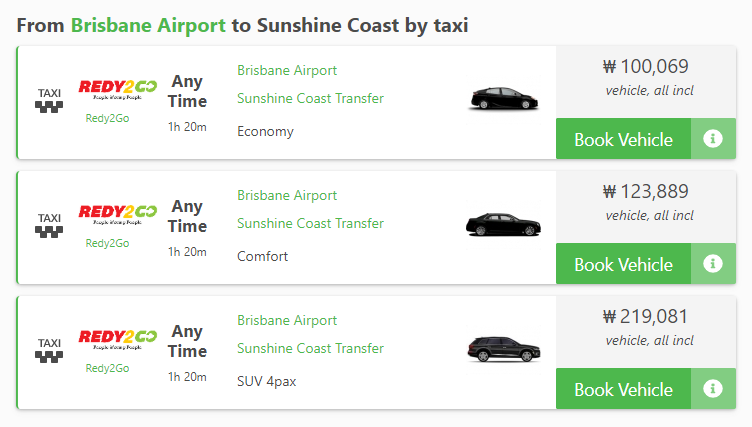Screen dimensions: 752x427
Task: Open Sunshine Coast Transfer link for Economy
Action: coord(310,98)
